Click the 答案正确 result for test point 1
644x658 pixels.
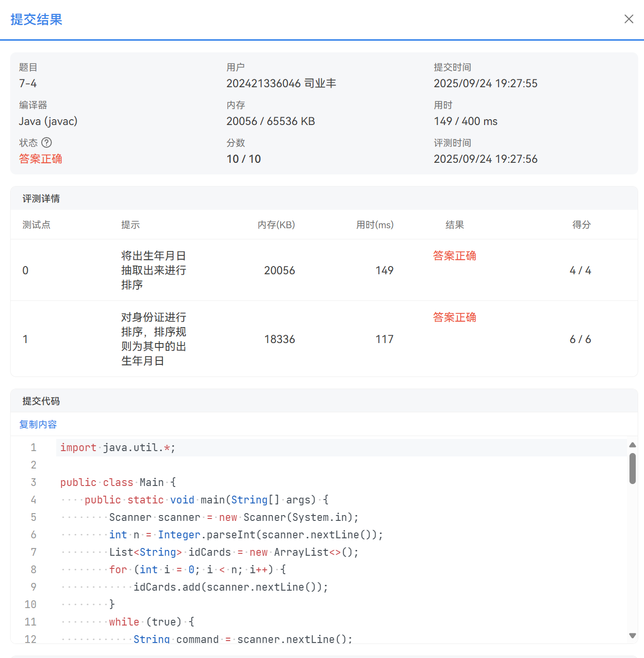(x=455, y=317)
